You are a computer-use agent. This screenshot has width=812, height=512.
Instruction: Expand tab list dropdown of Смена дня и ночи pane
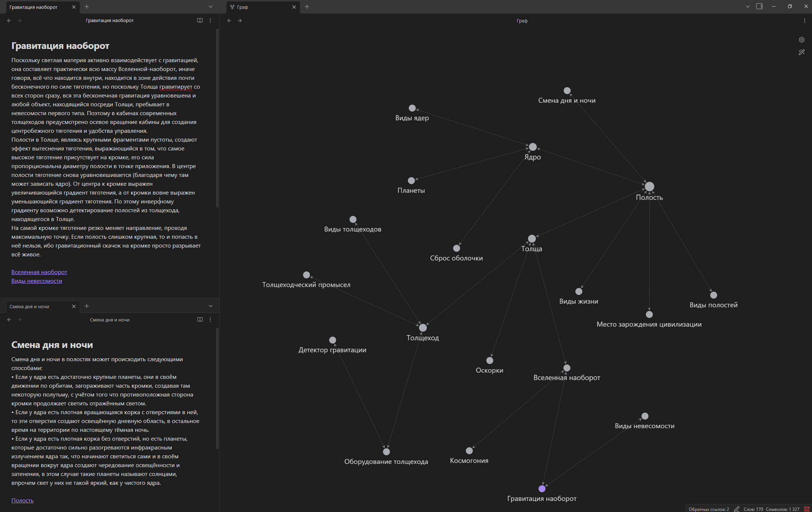pos(211,306)
